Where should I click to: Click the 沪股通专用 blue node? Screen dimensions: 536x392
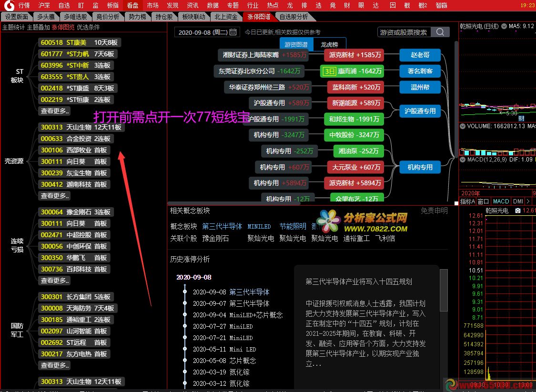pos(420,111)
